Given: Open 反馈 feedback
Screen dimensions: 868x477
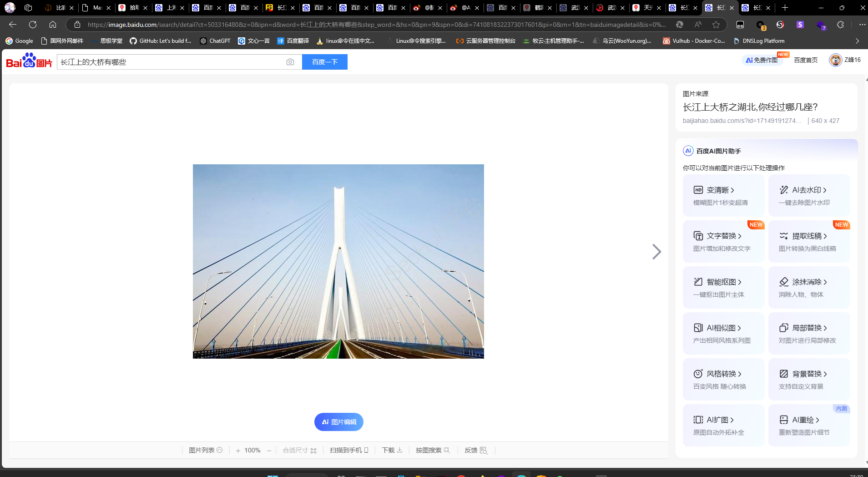Looking at the screenshot, I should point(476,450).
